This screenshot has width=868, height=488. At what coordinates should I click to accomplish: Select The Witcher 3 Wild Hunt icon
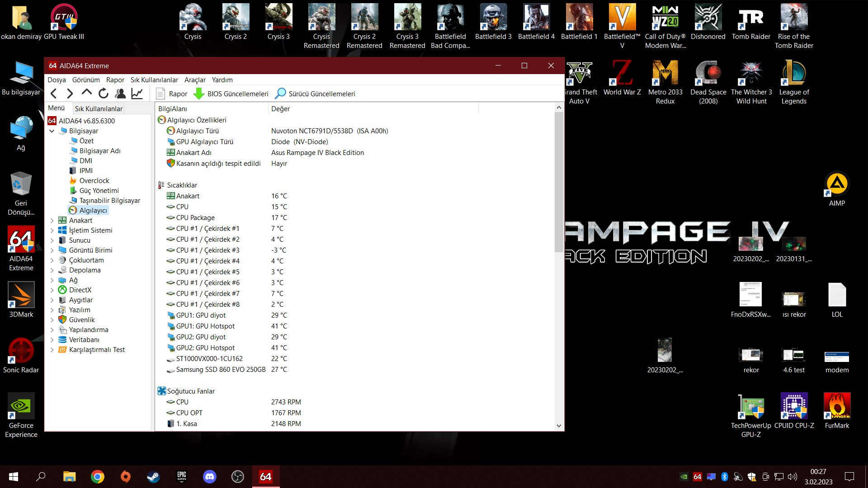tap(751, 82)
